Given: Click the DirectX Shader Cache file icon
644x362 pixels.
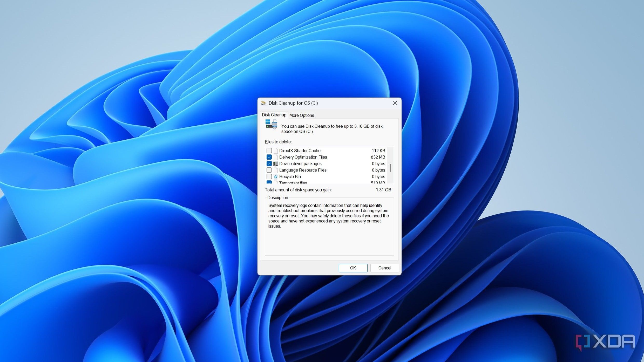Looking at the screenshot, I should coord(276,151).
